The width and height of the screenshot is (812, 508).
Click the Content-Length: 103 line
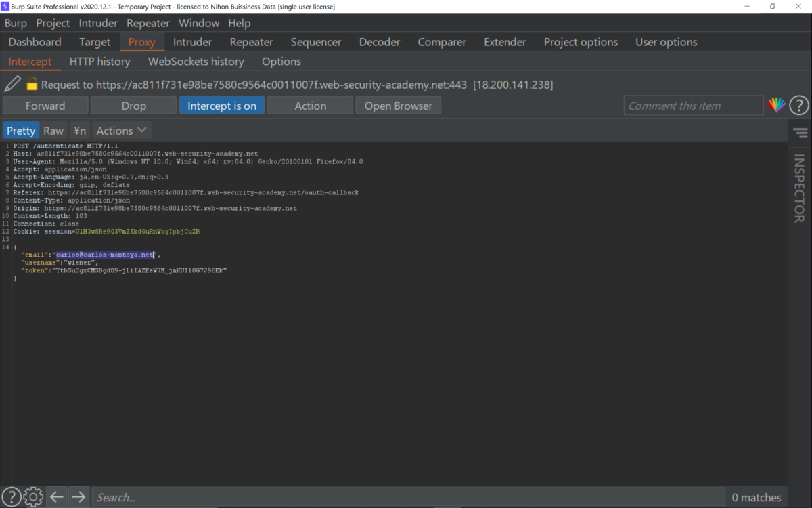[50, 216]
